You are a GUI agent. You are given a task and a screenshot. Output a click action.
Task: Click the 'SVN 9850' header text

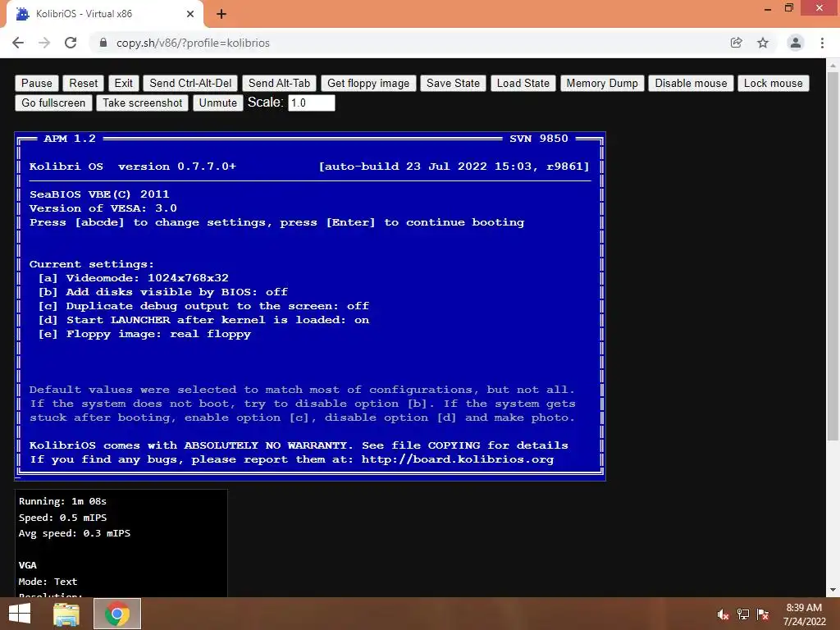539,138
